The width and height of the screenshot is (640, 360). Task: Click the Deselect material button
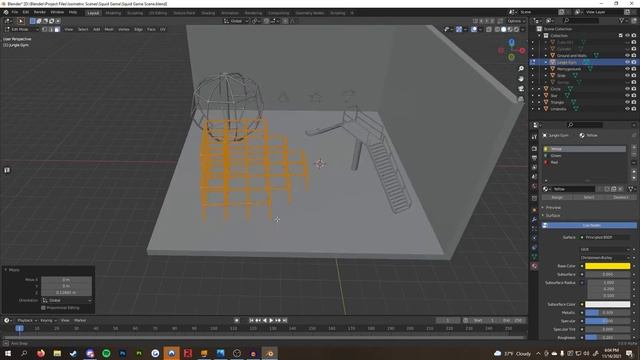click(621, 197)
